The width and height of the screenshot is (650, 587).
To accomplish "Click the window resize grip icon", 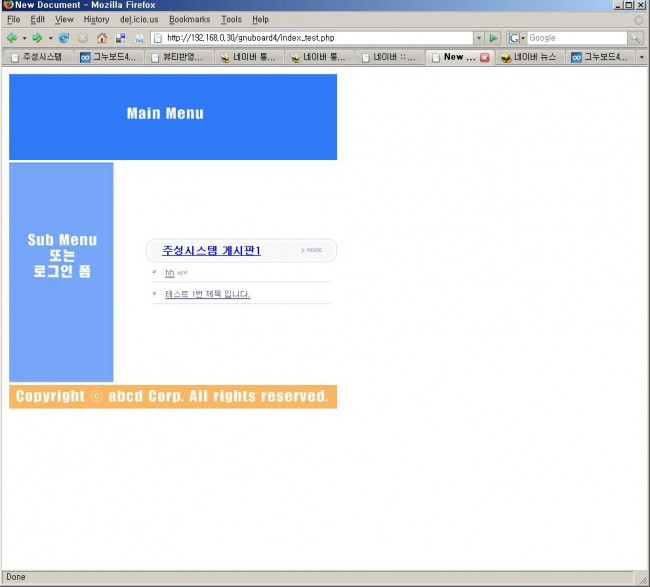I will click(x=643, y=578).
